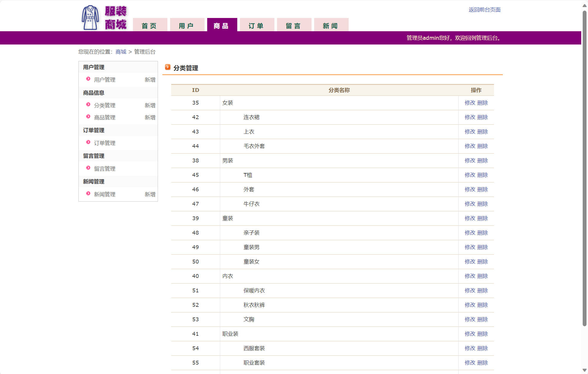Screen dimensions: 588x374
Task: Open the 新闻 navigation tab
Action: 331,25
